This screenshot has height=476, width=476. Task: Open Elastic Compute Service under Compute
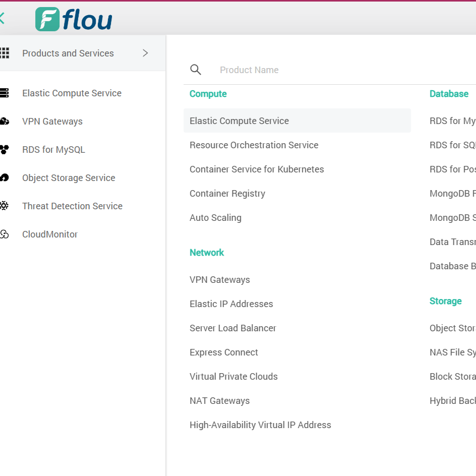pyautogui.click(x=239, y=121)
